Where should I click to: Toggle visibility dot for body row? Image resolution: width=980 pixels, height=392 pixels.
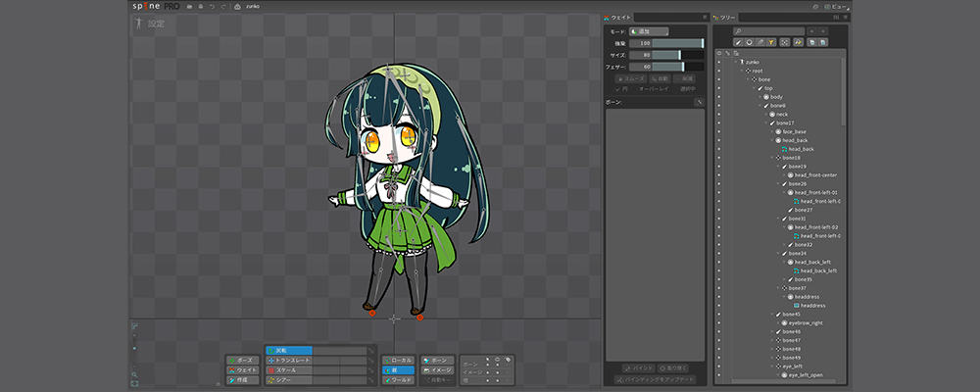click(x=718, y=97)
